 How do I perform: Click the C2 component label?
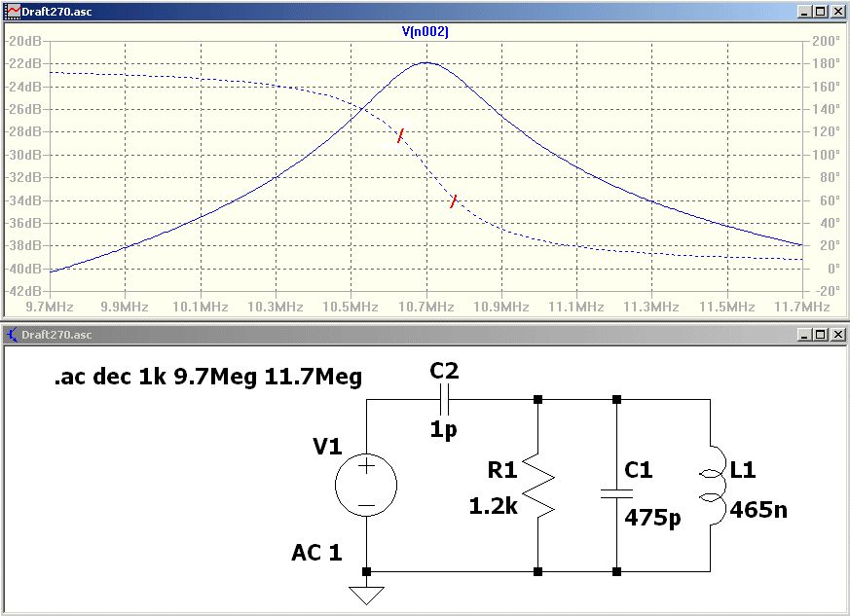coord(444,371)
